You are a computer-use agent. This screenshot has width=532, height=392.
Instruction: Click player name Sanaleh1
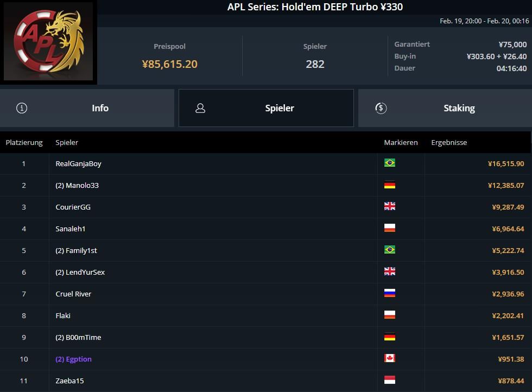tap(71, 229)
